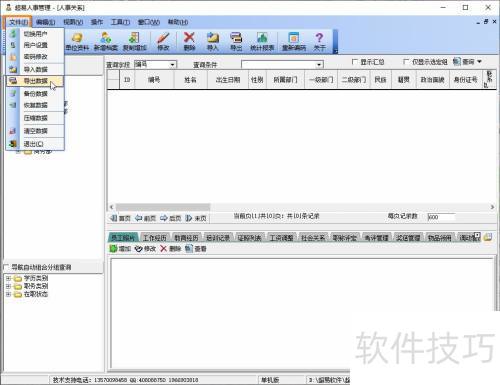Click the 导出 toolbar icon
Image resolution: width=500 pixels, height=385 pixels.
pyautogui.click(x=236, y=42)
